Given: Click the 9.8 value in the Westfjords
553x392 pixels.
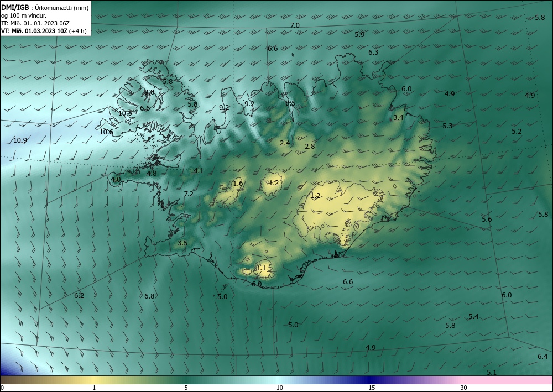Looking at the screenshot, I should [149, 92].
